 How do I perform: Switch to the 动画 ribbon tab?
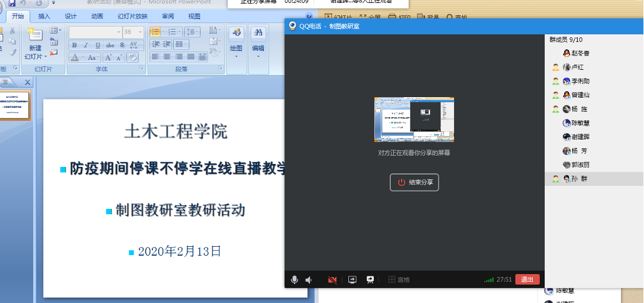pyautogui.click(x=98, y=17)
